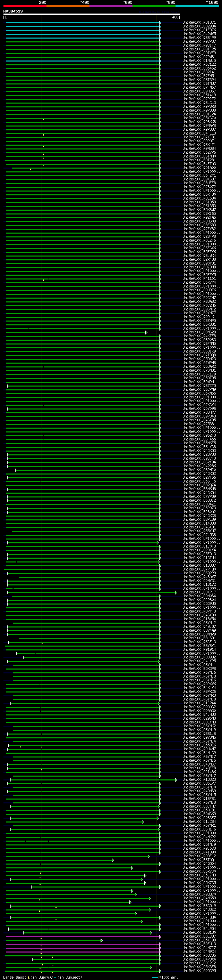Select hit UniRef100_Q6FMN5
222x980 pixels.
[x=199, y=343]
